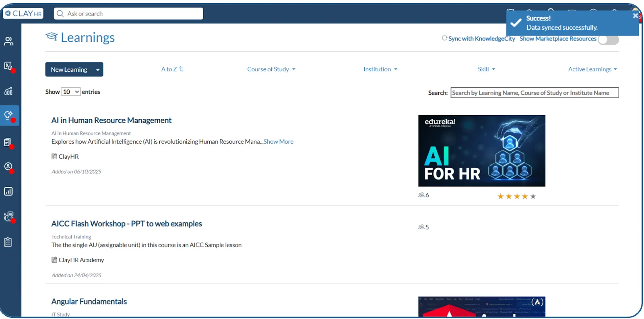Open the chatbot assistant sidebar icon
Image resolution: width=644 pixels, height=319 pixels.
pyautogui.click(x=8, y=217)
